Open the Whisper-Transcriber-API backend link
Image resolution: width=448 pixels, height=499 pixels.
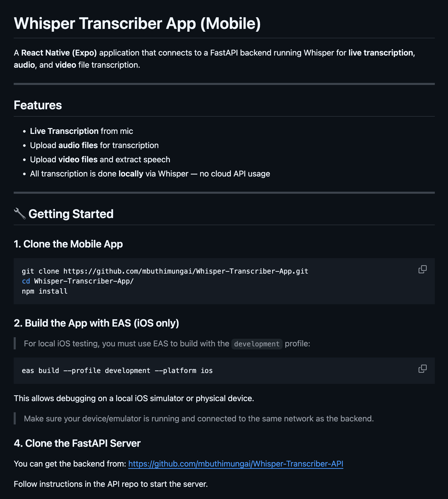[x=235, y=463]
